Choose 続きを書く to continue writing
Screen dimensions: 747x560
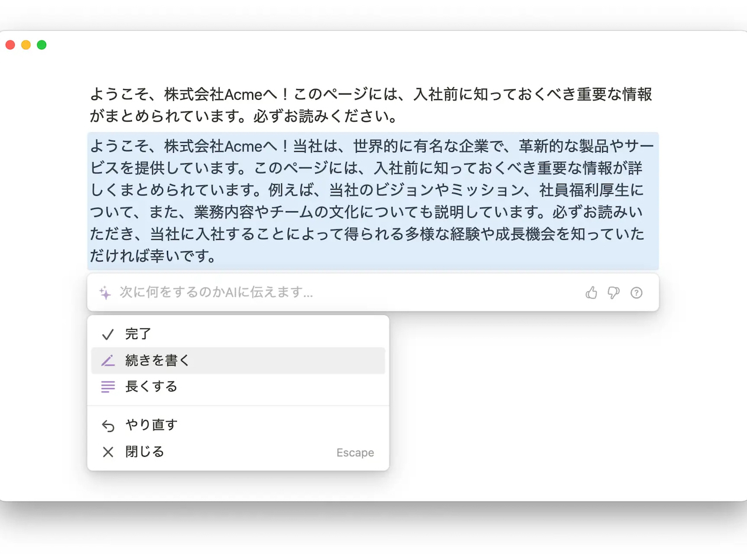(238, 360)
